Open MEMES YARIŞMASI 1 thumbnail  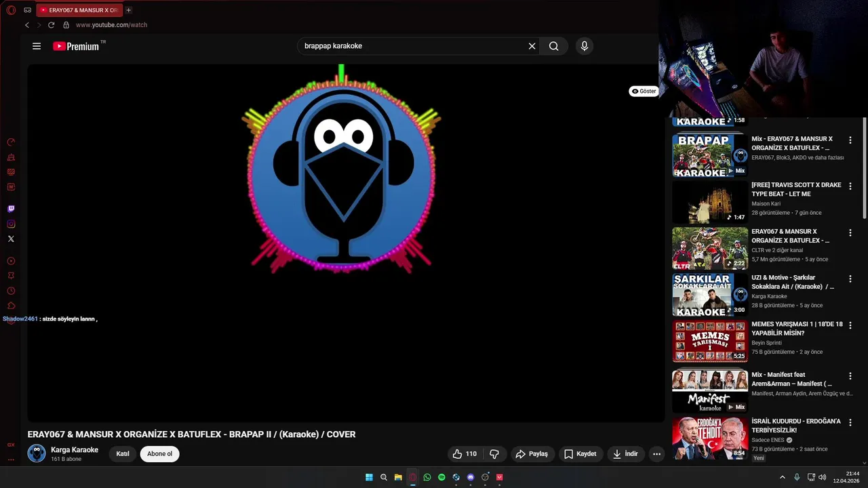pyautogui.click(x=710, y=341)
